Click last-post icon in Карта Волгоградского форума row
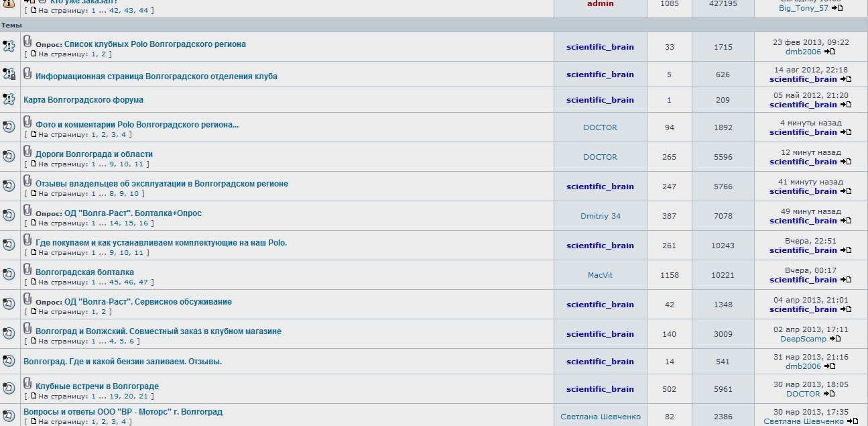The image size is (868, 426). click(x=847, y=105)
